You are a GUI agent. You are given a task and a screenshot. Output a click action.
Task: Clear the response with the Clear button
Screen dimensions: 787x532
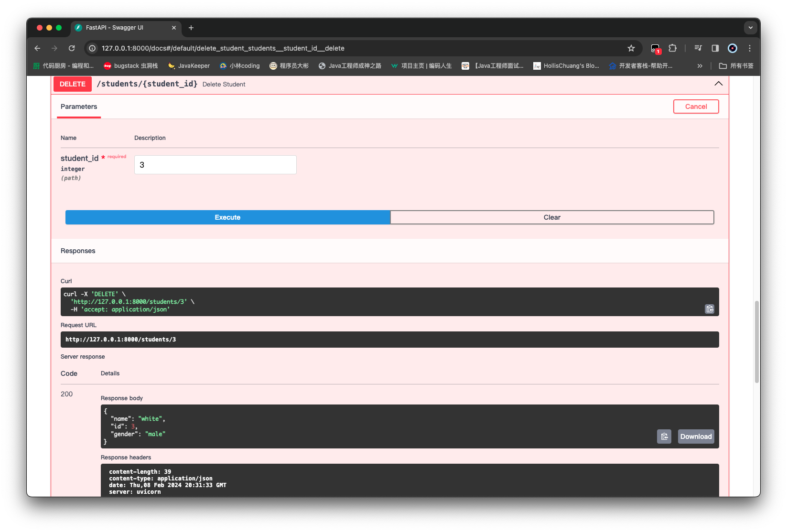pyautogui.click(x=552, y=217)
